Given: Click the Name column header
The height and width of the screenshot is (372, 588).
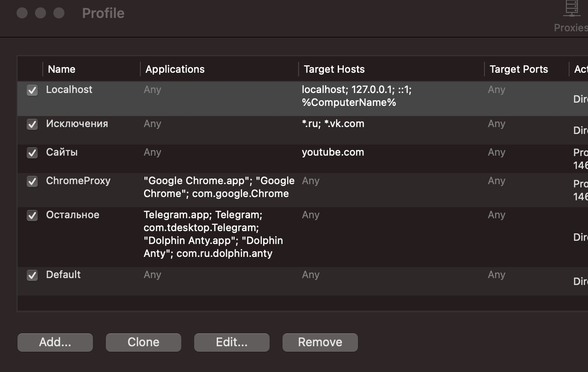Looking at the screenshot, I should (x=62, y=69).
